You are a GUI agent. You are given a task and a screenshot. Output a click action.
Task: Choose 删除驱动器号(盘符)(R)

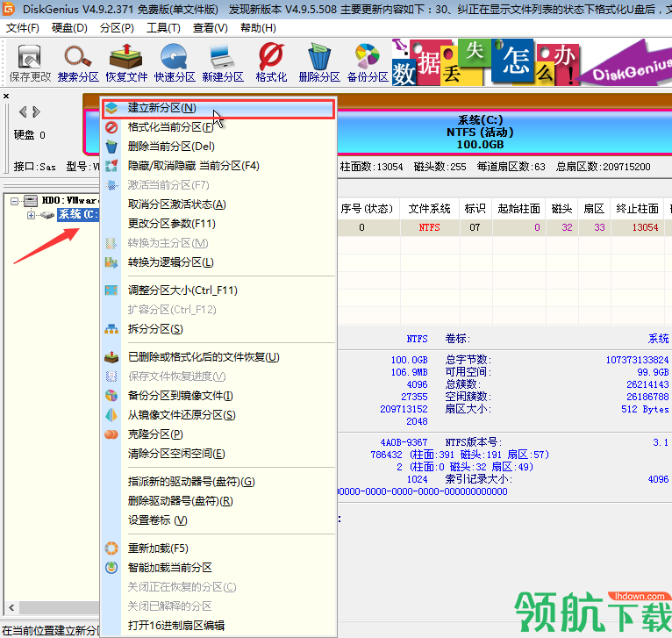click(218, 501)
